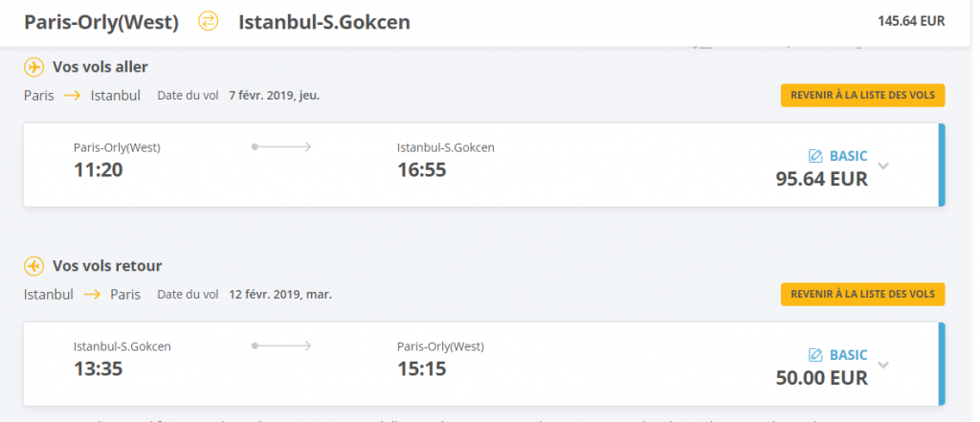Screen dimensions: 980x422
Task: Click the outbound flight airplane icon
Action: (33, 66)
